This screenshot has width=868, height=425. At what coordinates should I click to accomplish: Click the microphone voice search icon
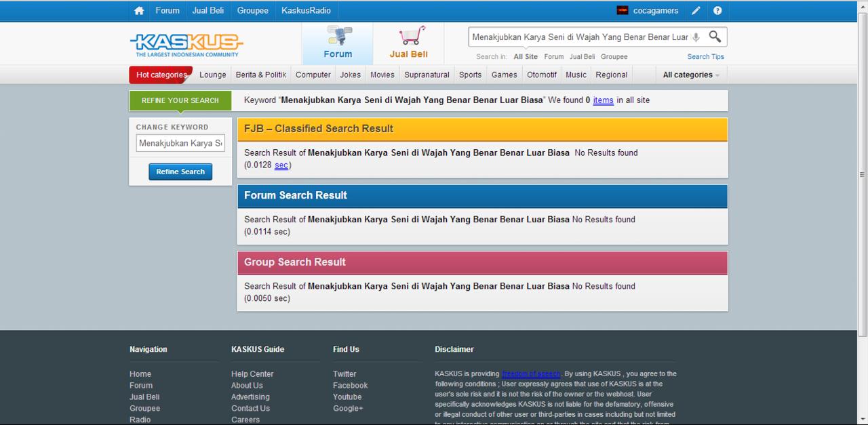(696, 37)
